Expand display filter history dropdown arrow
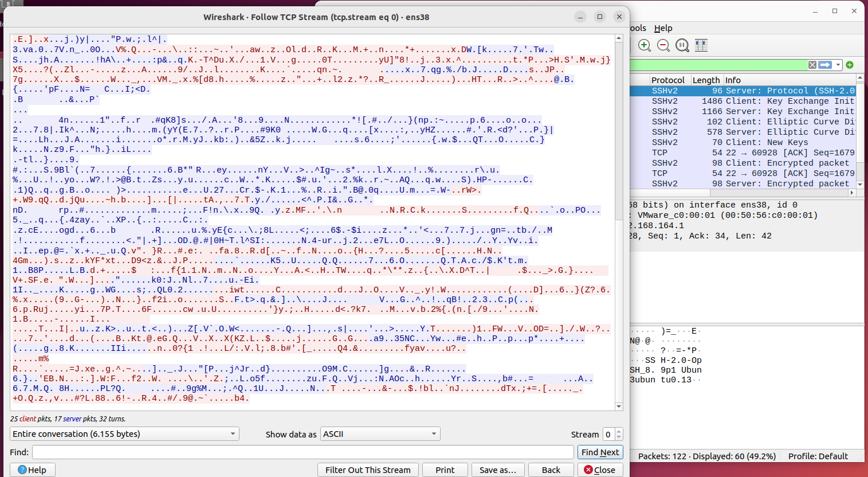Screen dimensions: 868x477 [x=838, y=65]
